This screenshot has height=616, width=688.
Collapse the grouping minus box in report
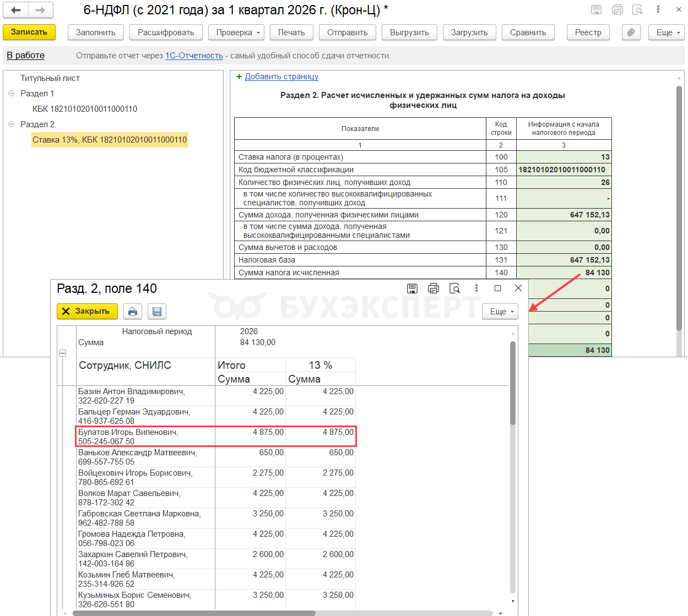(62, 353)
